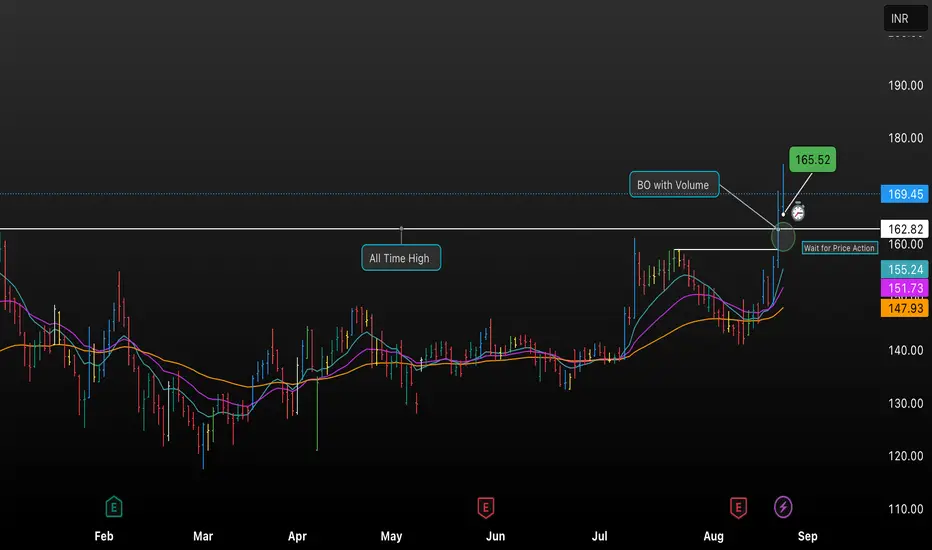Click the Feb label on time axis
This screenshot has width=932, height=550.
[x=104, y=536]
